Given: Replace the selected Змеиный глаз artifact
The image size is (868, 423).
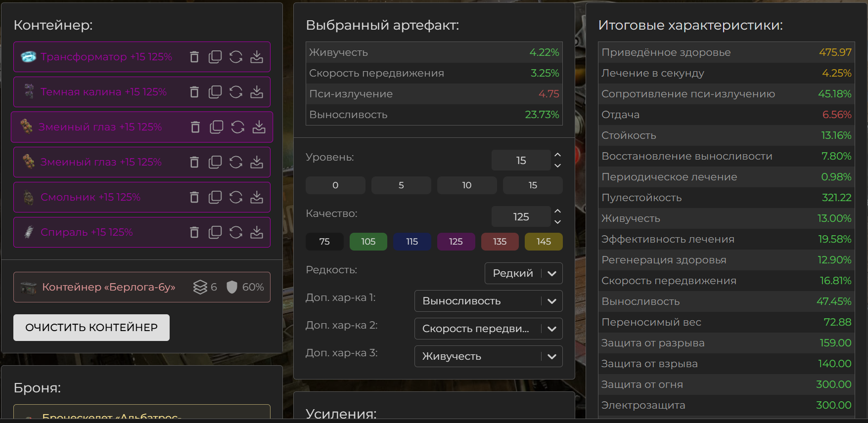Looking at the screenshot, I should [238, 127].
